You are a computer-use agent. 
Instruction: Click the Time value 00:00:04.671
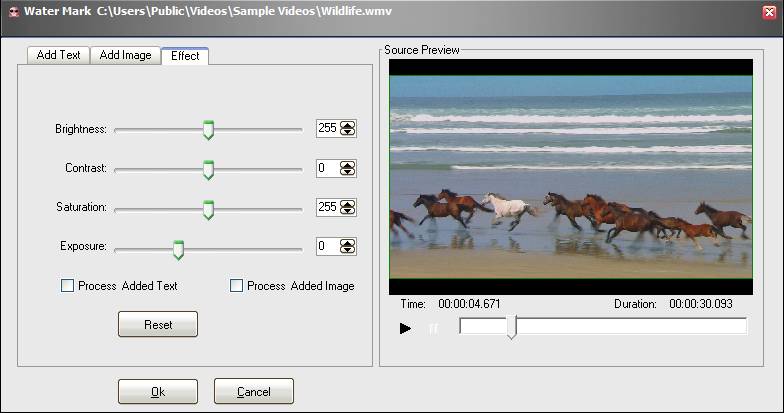tap(469, 304)
